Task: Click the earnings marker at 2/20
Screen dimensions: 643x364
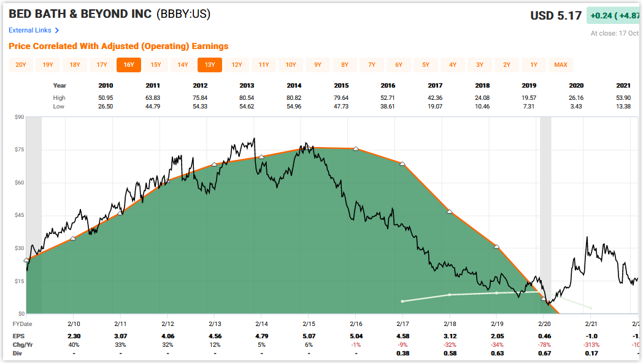Action: [544, 298]
